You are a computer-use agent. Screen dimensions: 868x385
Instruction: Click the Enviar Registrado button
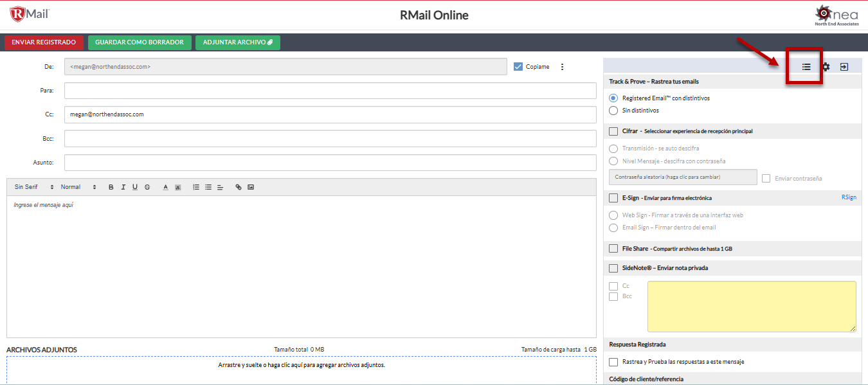[44, 42]
